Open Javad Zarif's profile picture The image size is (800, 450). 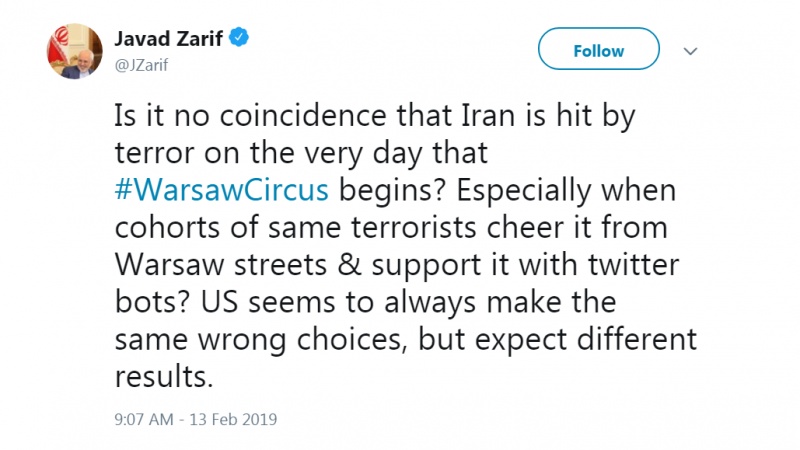(x=74, y=50)
